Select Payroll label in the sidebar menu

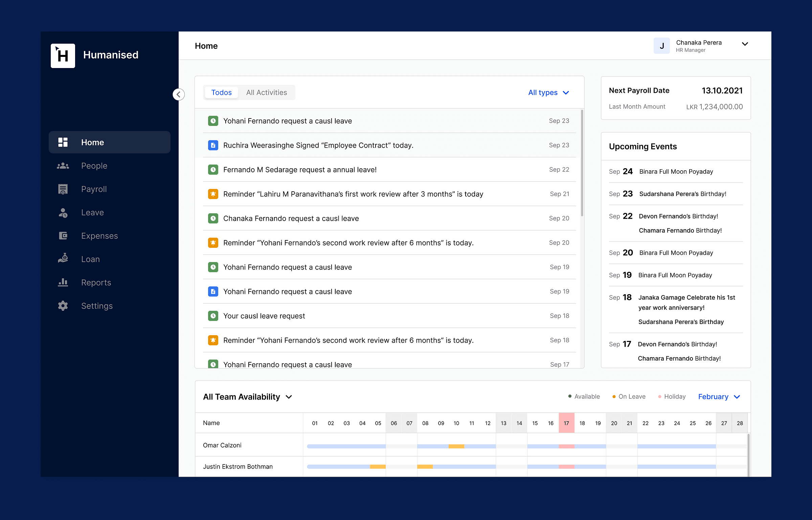[x=94, y=189]
